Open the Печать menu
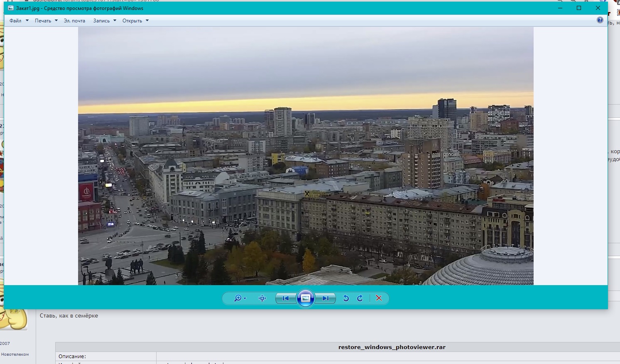Viewport: 620px width, 364px height. coord(43,21)
